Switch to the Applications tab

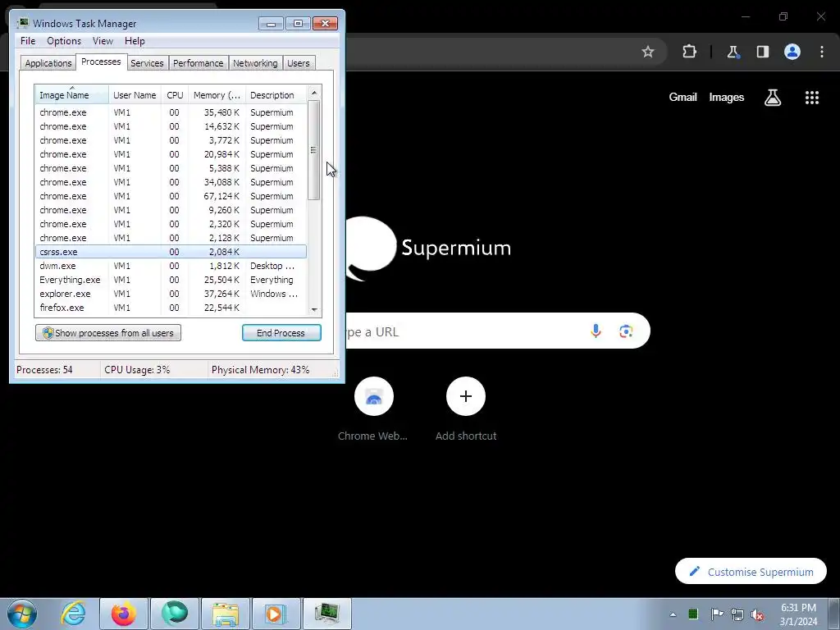pos(48,63)
